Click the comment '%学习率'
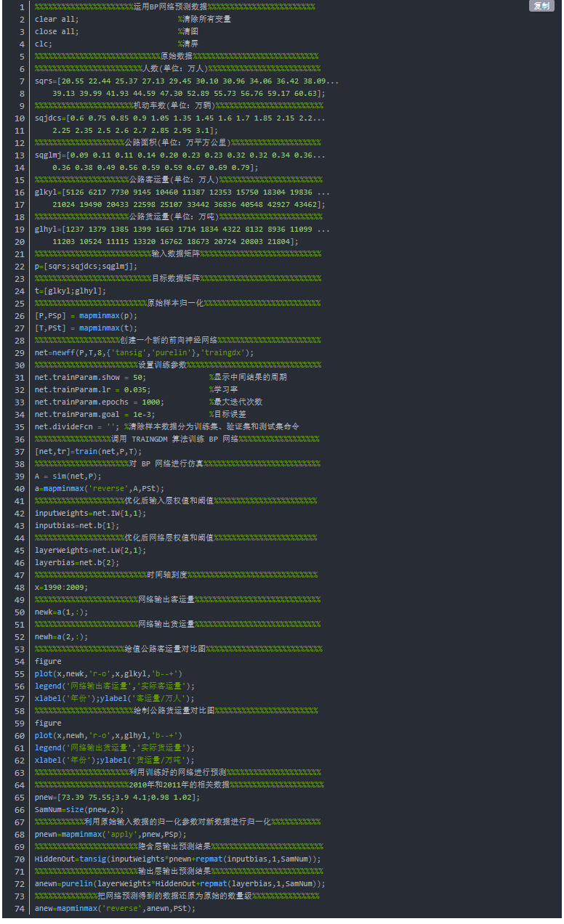The width and height of the screenshot is (564, 924). pyautogui.click(x=222, y=389)
